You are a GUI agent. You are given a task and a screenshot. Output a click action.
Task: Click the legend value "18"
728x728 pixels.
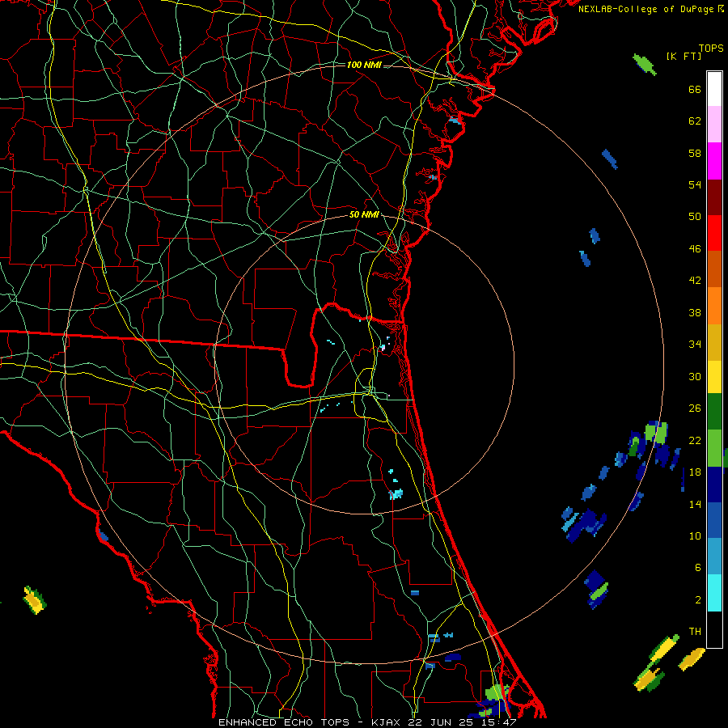pos(695,472)
